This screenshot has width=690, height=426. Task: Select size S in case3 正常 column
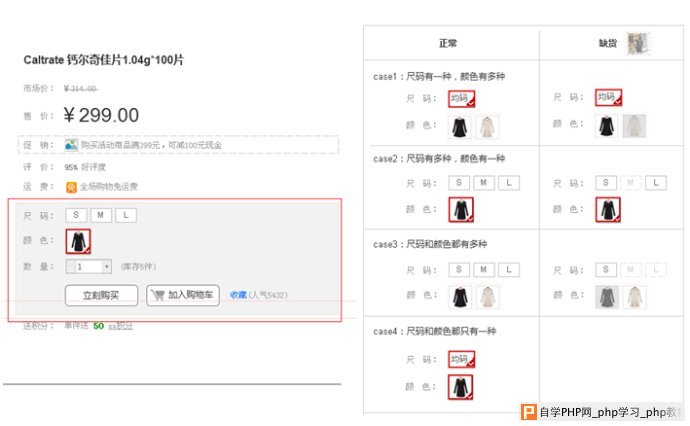(x=459, y=269)
